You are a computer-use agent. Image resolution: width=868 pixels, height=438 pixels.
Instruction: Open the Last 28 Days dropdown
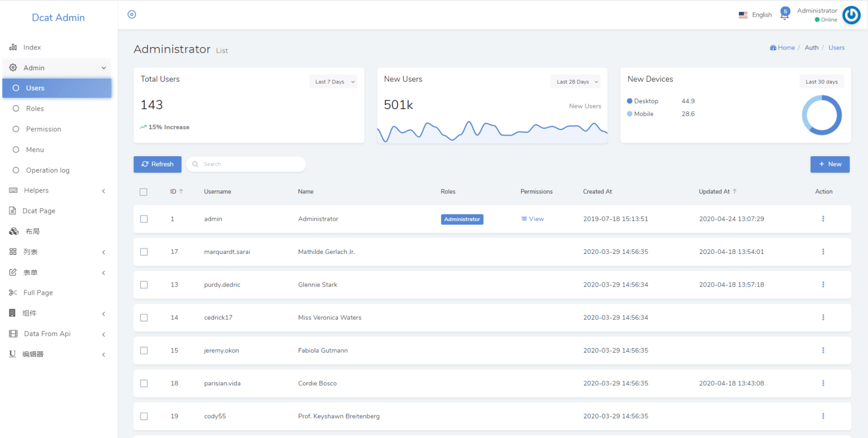click(577, 82)
